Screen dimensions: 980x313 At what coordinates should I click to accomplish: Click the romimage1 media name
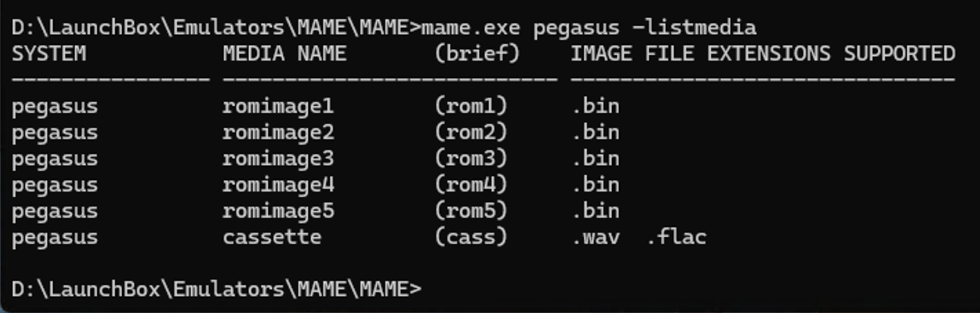pos(278,107)
